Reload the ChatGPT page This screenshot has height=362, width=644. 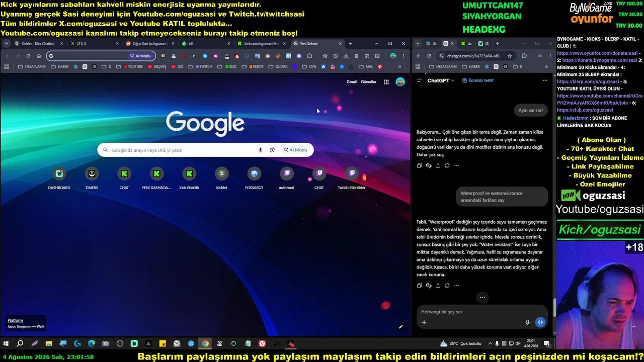point(429,56)
